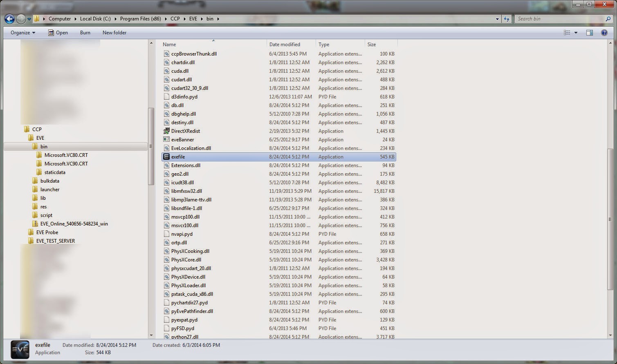Select the PhysXLoader.dll file name
This screenshot has width=617, height=364.
[188, 286]
